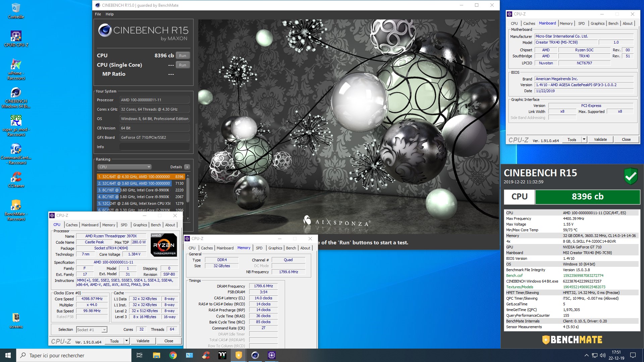Open the Ranking CPU dropdown
Image resolution: width=644 pixels, height=362 pixels.
click(124, 167)
